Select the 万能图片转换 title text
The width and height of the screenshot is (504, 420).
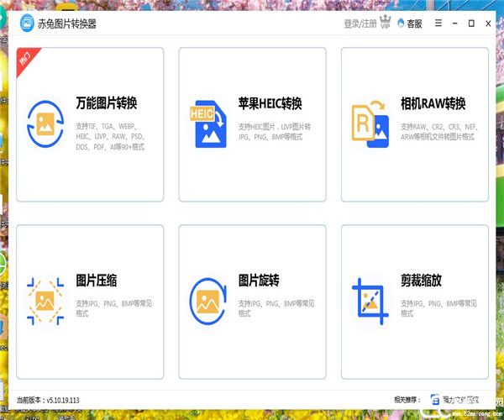click(106, 103)
